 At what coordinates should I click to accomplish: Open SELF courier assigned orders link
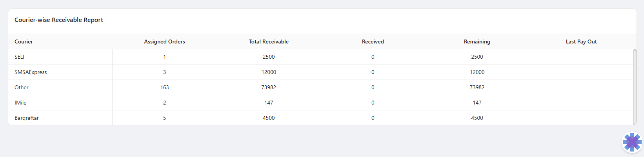pyautogui.click(x=164, y=57)
